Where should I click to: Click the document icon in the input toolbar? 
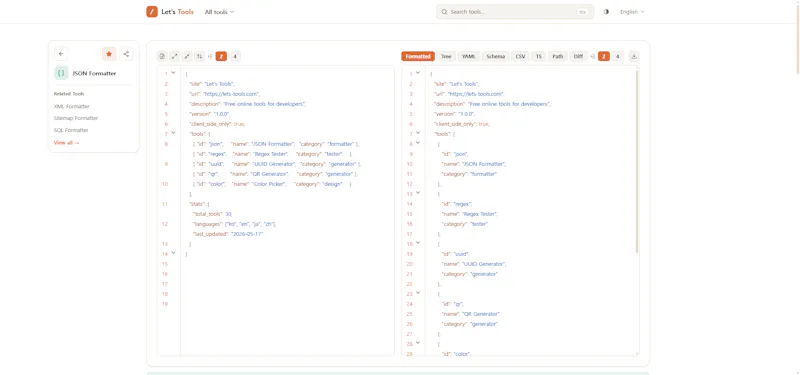pos(162,56)
